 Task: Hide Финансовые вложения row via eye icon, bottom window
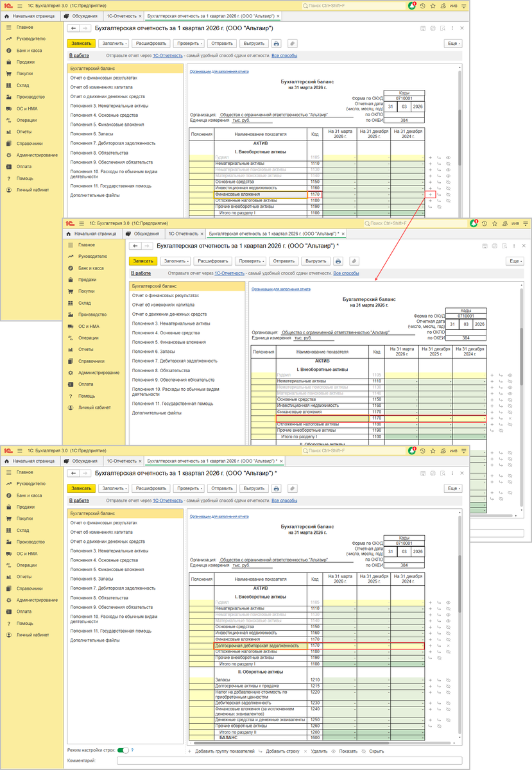[447, 639]
